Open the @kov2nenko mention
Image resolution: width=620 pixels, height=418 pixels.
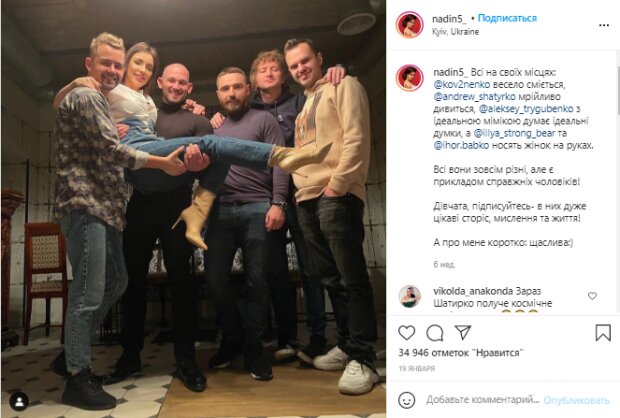462,85
